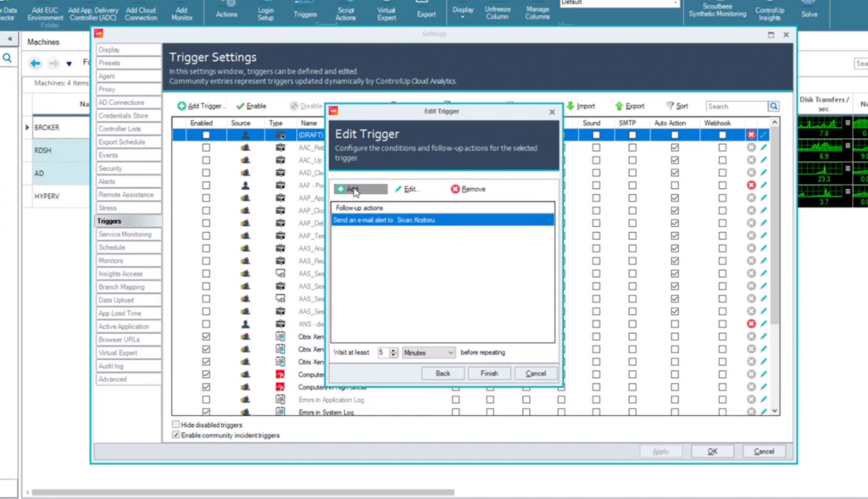Image resolution: width=868 pixels, height=499 pixels.
Task: Open the Display dropdown in the ribbon
Action: [463, 11]
